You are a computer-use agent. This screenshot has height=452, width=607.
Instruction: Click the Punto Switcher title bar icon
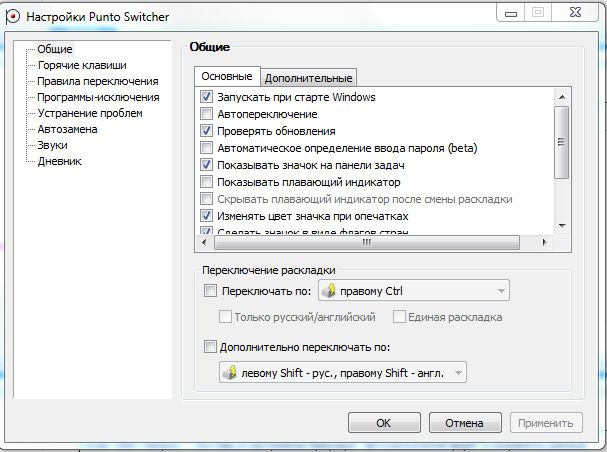point(13,17)
